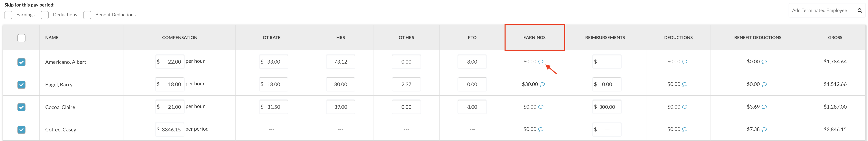Screen dimensions: 868x141
Task: Click Cocoa, Claire's reimbursements field showing 300.00
Action: pyautogui.click(x=607, y=107)
